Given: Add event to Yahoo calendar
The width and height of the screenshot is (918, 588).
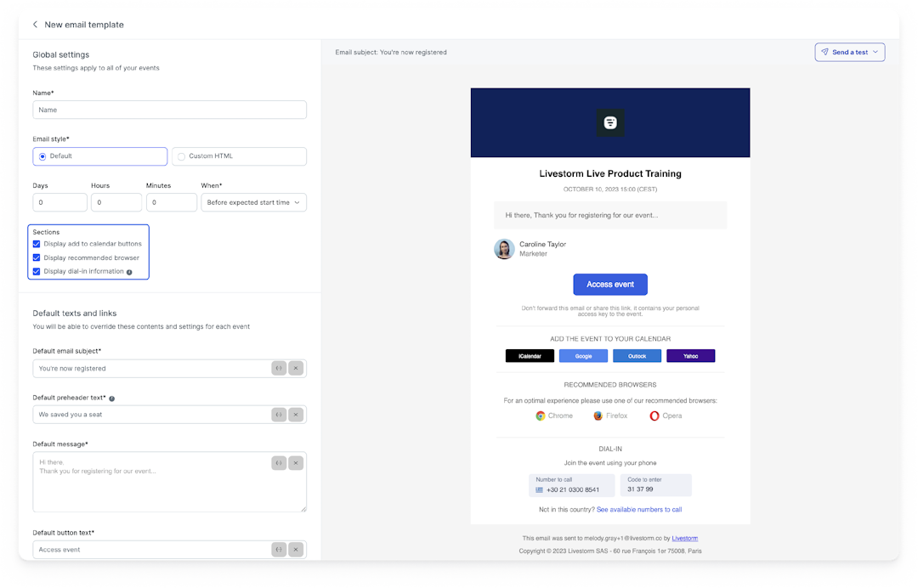Looking at the screenshot, I should (x=691, y=356).
